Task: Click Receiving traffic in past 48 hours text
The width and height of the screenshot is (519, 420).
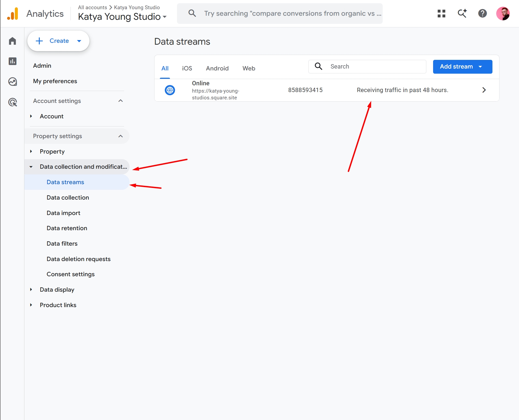Action: [x=402, y=90]
